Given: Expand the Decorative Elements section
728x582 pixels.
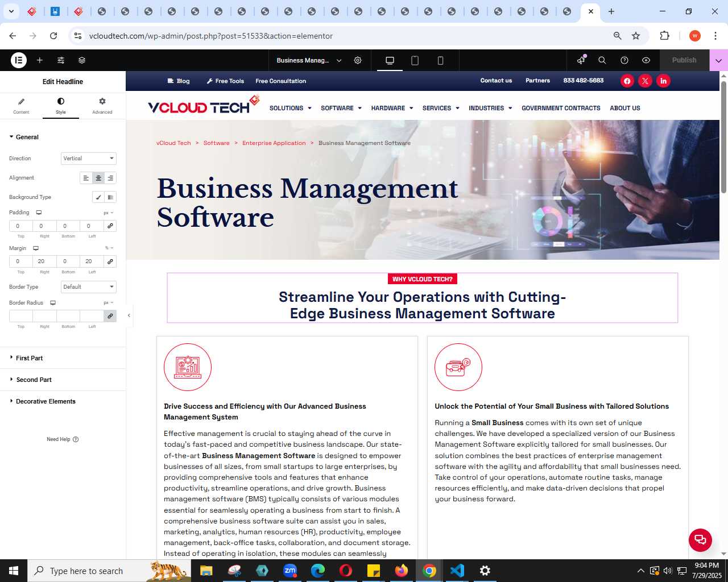Looking at the screenshot, I should [63, 401].
